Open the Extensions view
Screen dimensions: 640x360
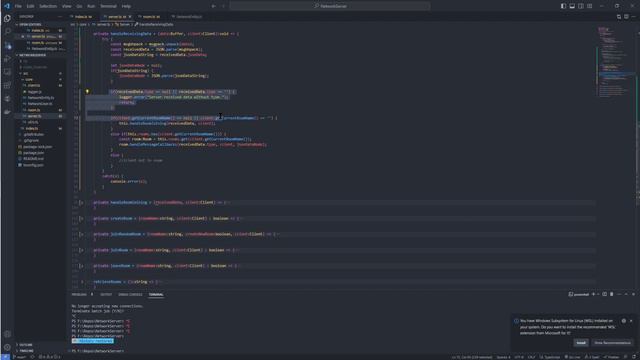pyautogui.click(x=7, y=85)
